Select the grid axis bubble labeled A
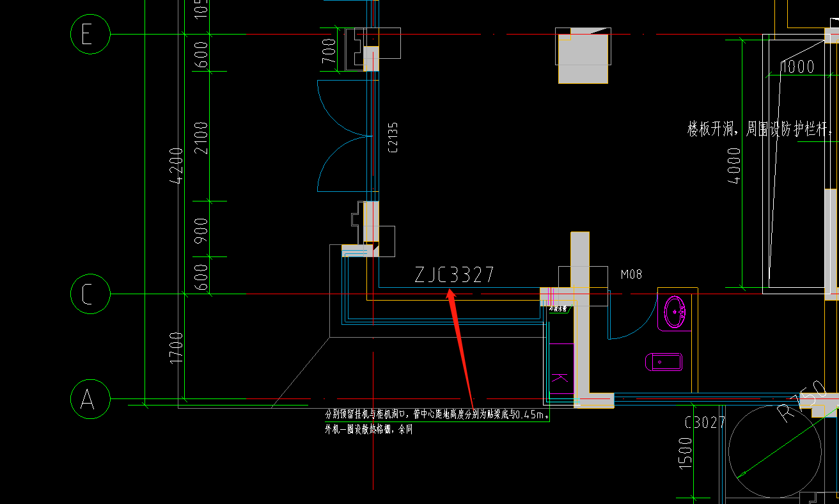The width and height of the screenshot is (839, 504). tap(90, 398)
